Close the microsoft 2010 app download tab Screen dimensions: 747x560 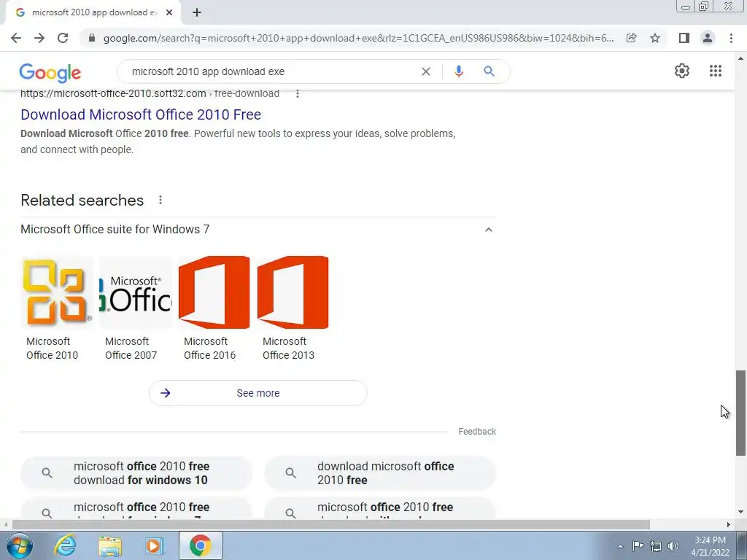[x=169, y=12]
